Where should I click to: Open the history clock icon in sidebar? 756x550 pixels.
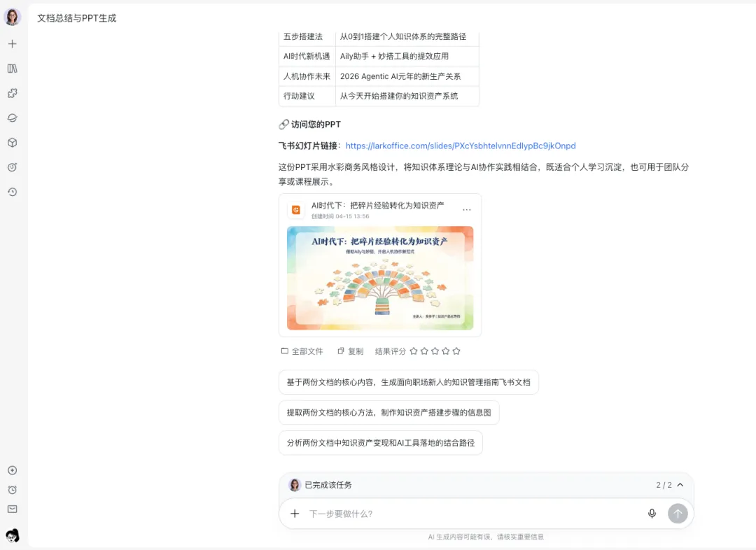click(x=13, y=192)
